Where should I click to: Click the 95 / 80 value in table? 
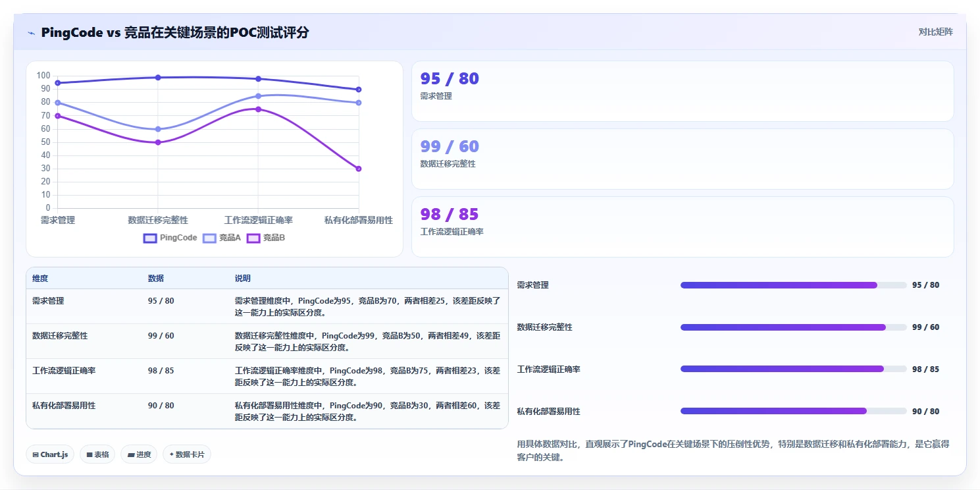[161, 301]
